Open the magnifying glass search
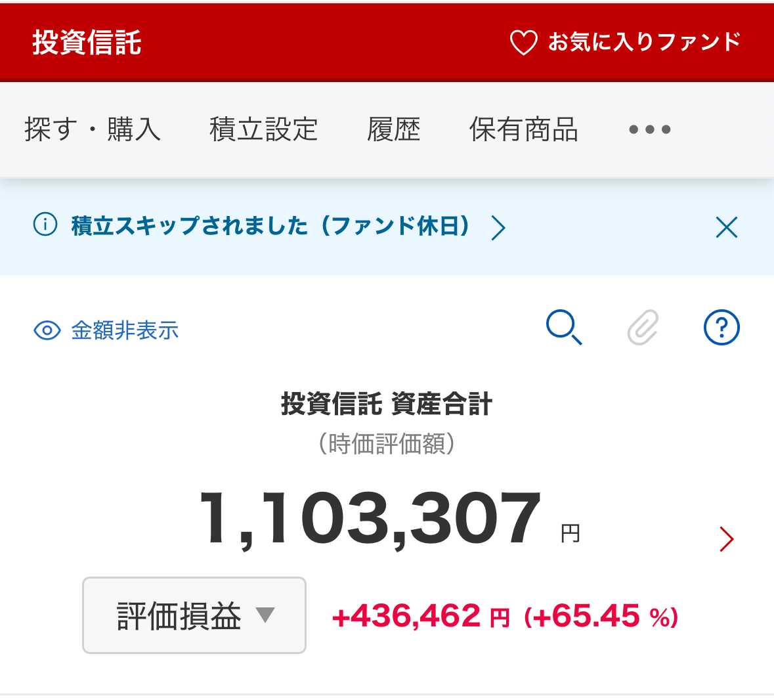774x700 pixels. click(564, 327)
